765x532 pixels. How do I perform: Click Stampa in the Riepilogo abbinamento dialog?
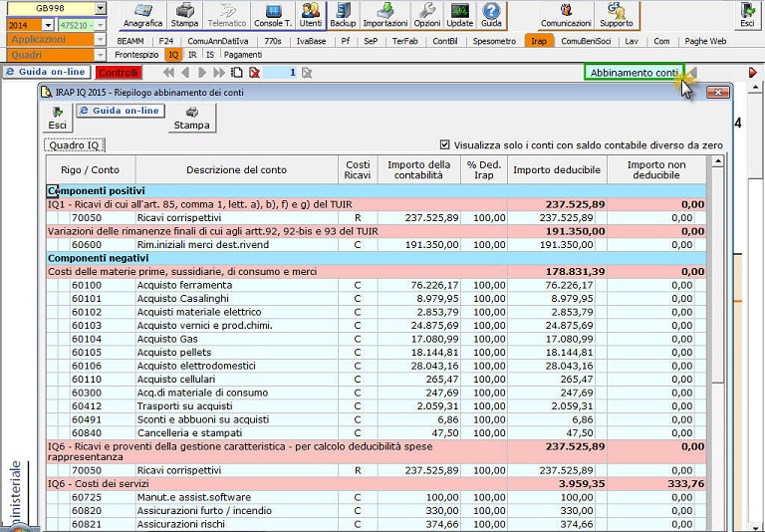[191, 119]
